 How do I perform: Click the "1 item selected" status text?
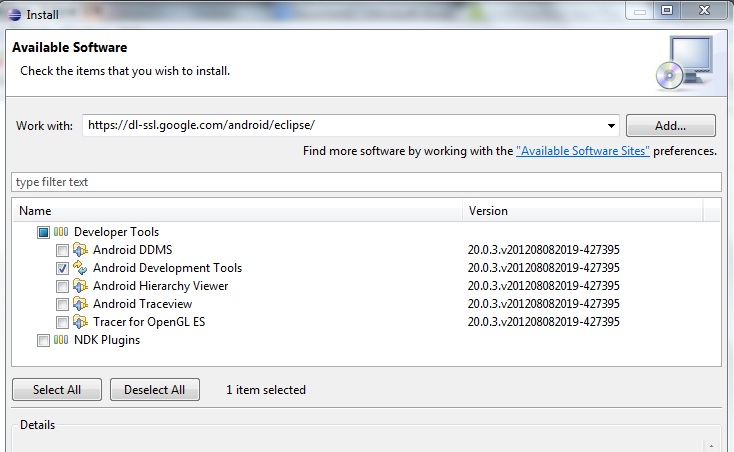tap(266, 389)
